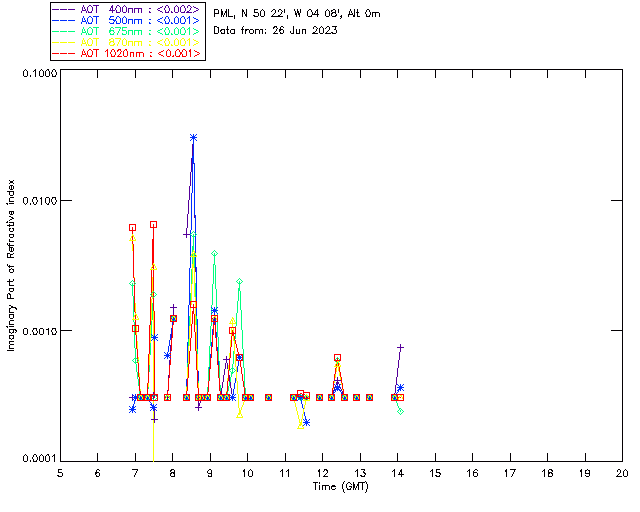
Task: Click the AOT 870nm legend entry
Action: pos(127,42)
